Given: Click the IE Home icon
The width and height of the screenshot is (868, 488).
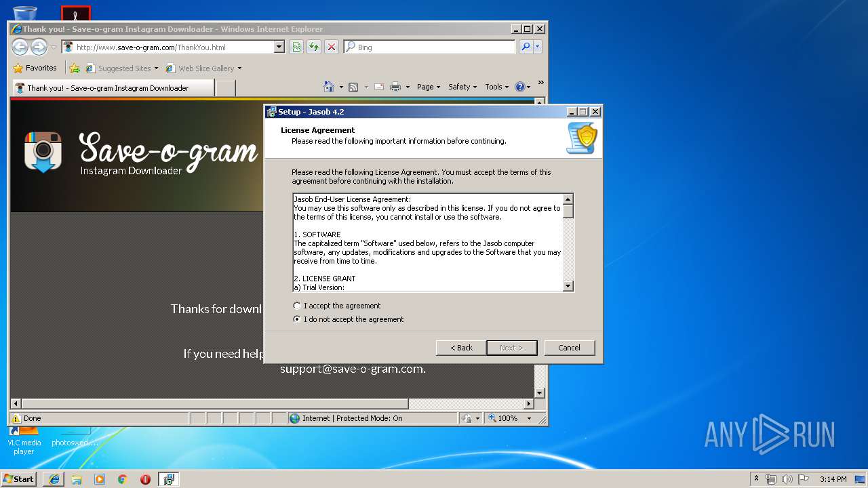Looking at the screenshot, I should click(x=329, y=87).
